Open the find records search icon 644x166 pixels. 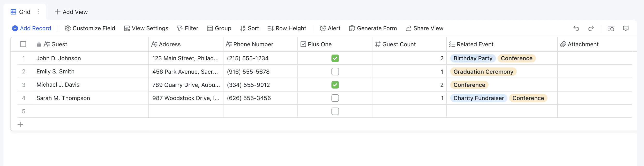click(x=611, y=28)
